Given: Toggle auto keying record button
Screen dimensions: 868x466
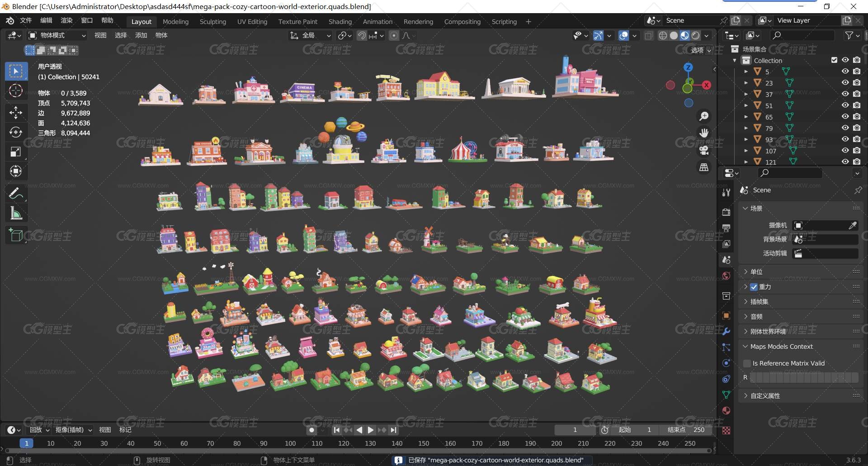Looking at the screenshot, I should pyautogui.click(x=311, y=430).
